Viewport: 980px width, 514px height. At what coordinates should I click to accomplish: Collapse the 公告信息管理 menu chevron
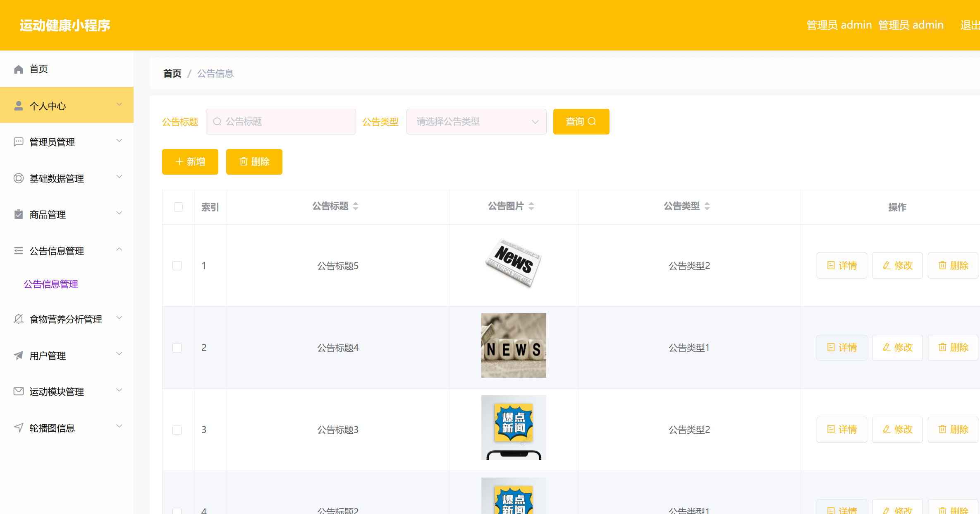[x=120, y=250]
